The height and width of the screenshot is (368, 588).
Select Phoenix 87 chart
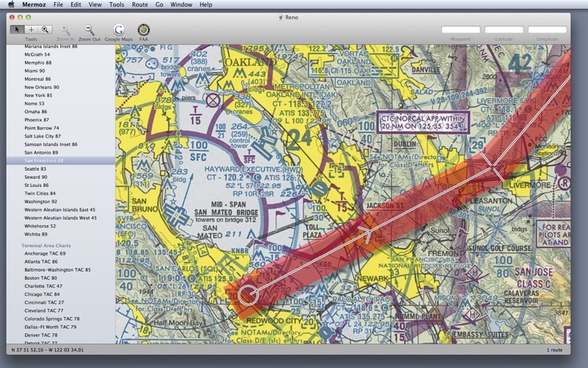click(37, 120)
